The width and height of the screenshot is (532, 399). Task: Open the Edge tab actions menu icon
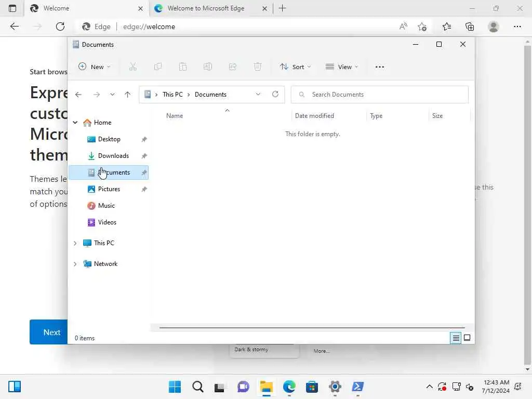pos(12,8)
